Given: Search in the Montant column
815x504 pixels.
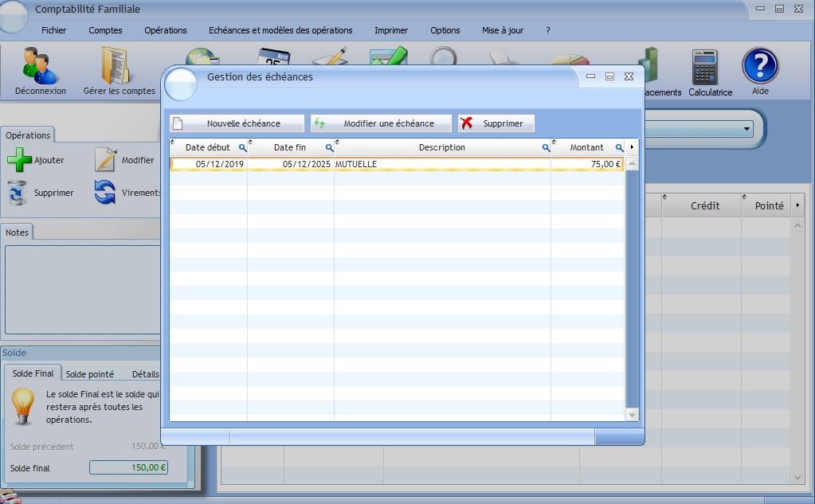Looking at the screenshot, I should click(x=619, y=147).
